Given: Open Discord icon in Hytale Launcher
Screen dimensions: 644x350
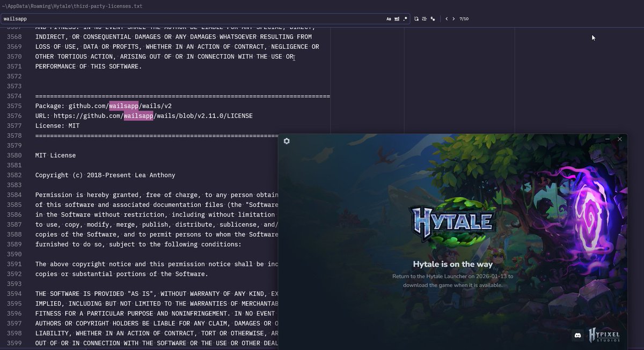Looking at the screenshot, I should point(577,336).
